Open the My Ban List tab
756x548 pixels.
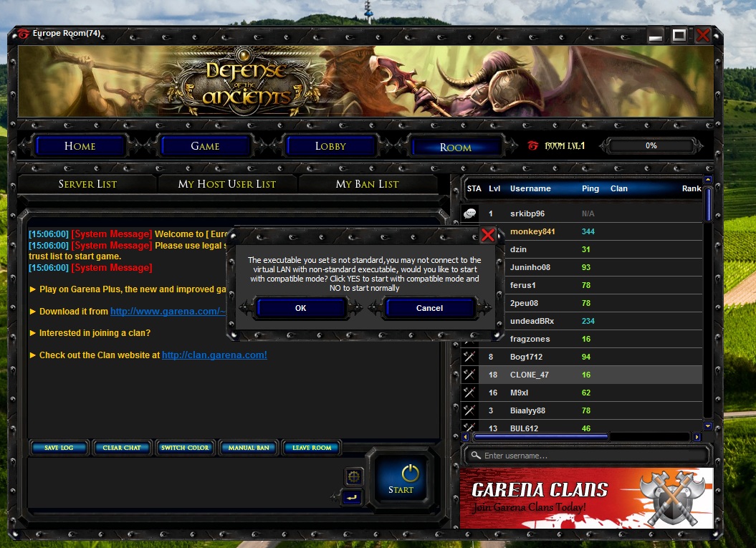coord(368,184)
